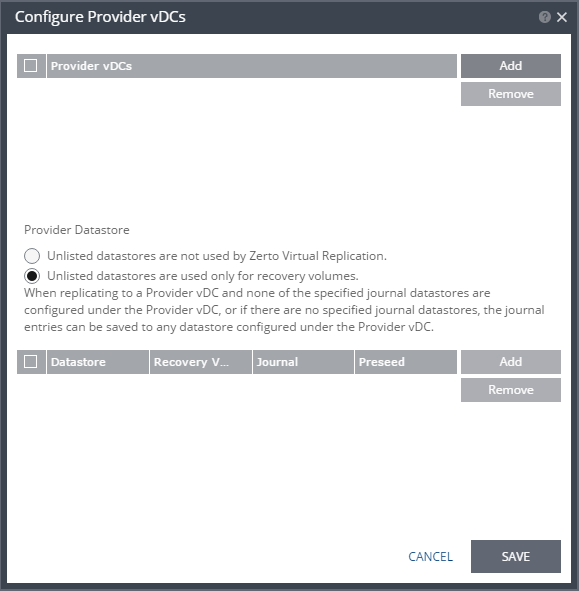This screenshot has height=591, width=579.
Task: Open the help question mark icon
Action: tap(544, 17)
